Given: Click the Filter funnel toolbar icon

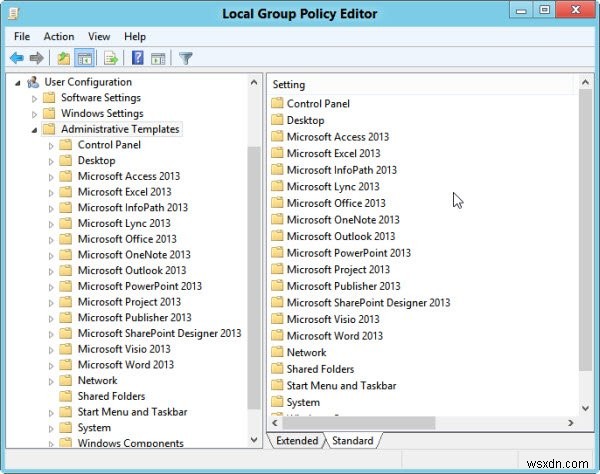Looking at the screenshot, I should click(186, 58).
